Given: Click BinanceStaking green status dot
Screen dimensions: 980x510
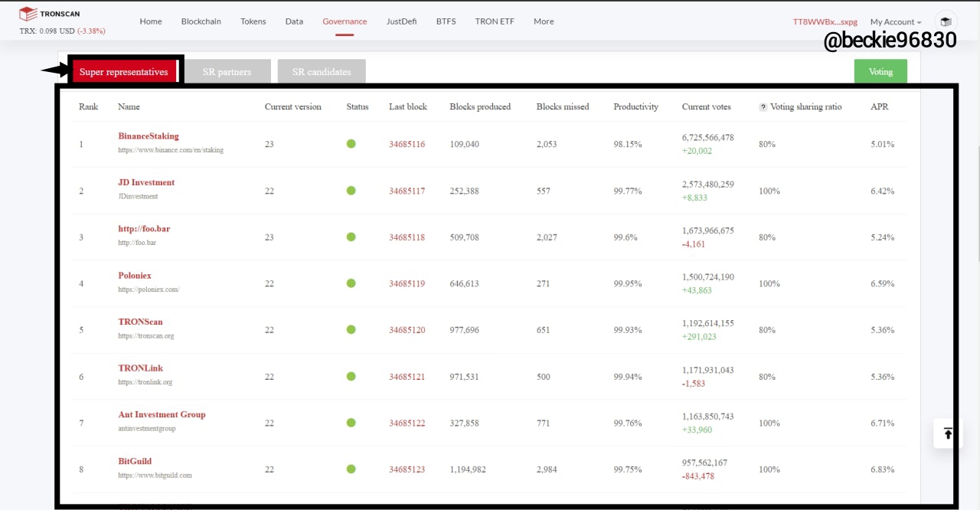Looking at the screenshot, I should 351,144.
